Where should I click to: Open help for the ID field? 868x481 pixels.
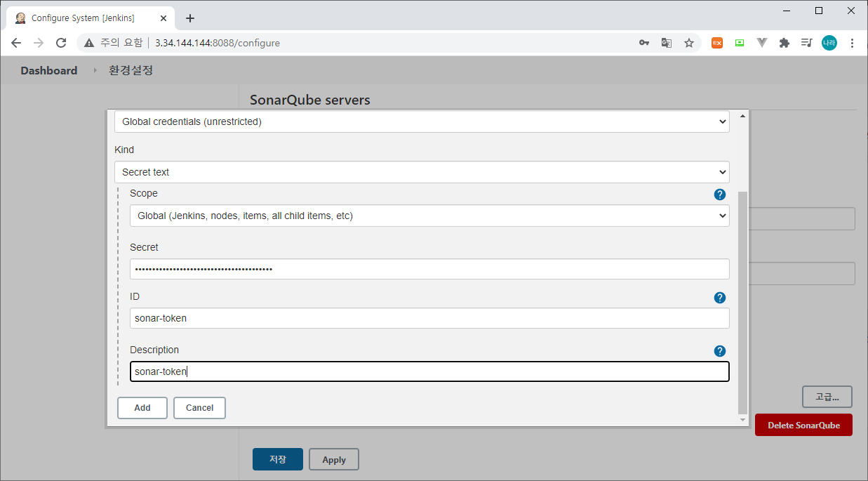(719, 298)
